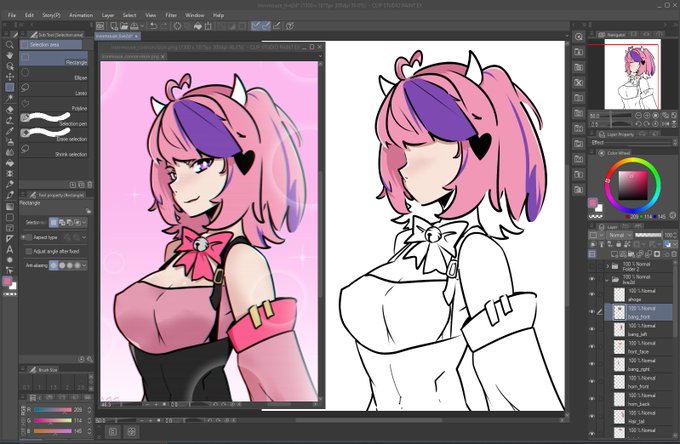Select the Move layer tool
Image resolution: width=680 pixels, height=444 pixels.
coord(9,77)
